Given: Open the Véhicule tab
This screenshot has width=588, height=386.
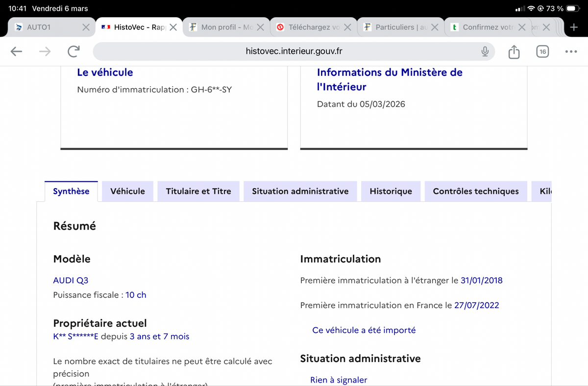Looking at the screenshot, I should click(x=127, y=191).
